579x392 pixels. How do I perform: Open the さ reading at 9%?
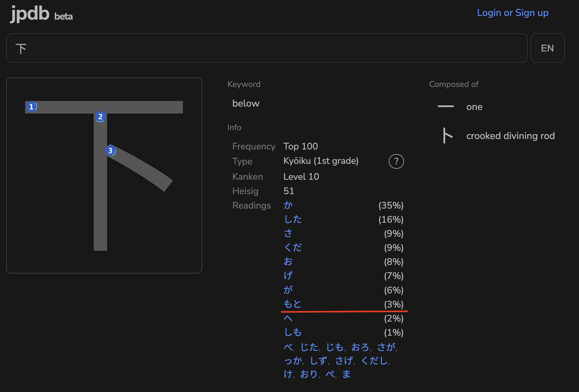(288, 233)
